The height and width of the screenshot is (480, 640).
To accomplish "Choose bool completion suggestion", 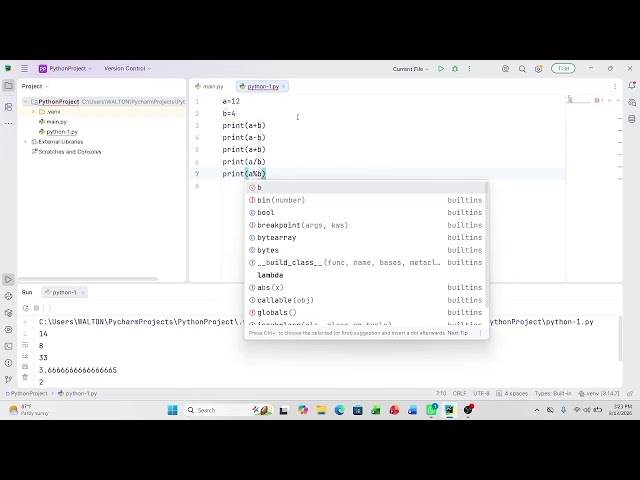I will coord(366,213).
